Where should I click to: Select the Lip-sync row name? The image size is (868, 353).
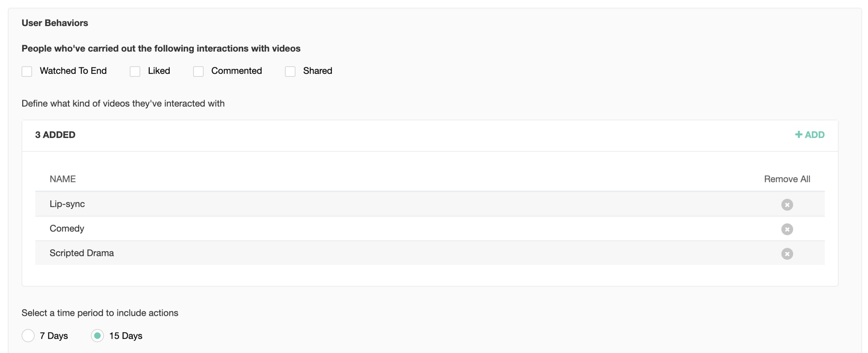[x=67, y=204]
